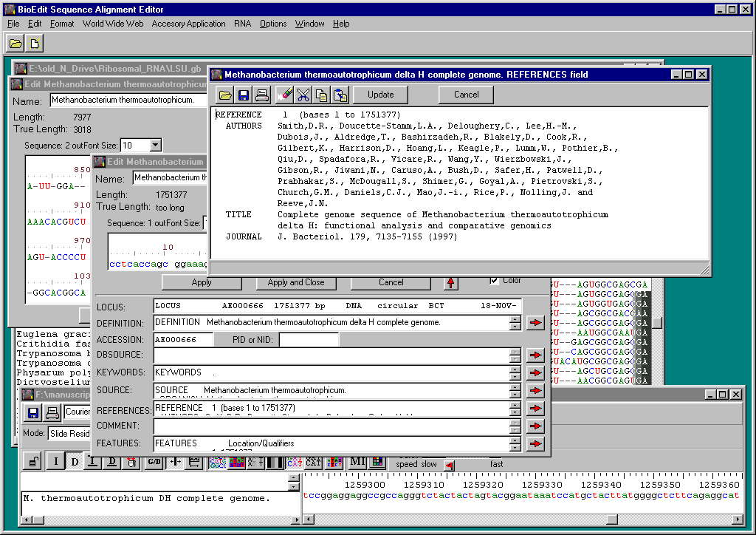The height and width of the screenshot is (535, 756).
Task: Click SOURCE field spinner arrows
Action: click(515, 391)
